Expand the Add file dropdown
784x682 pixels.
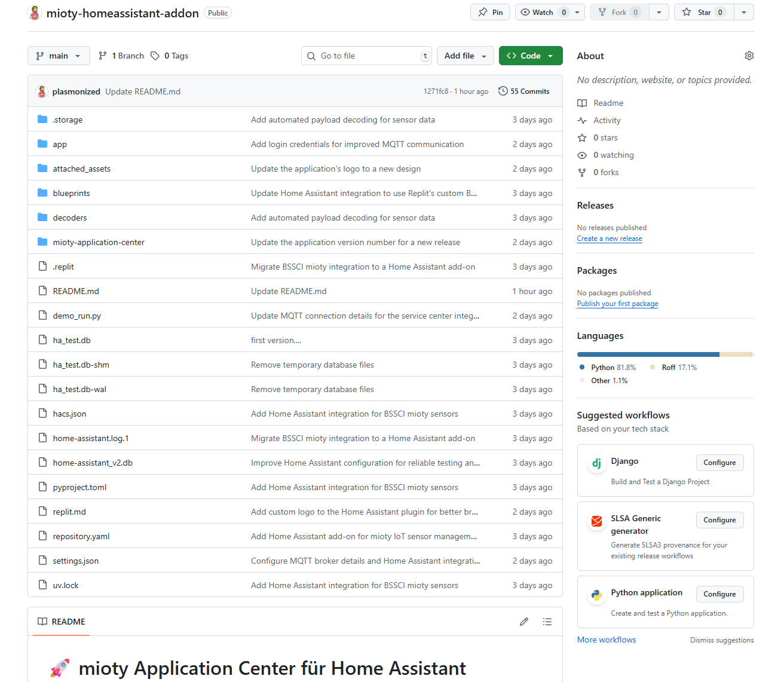(x=465, y=56)
